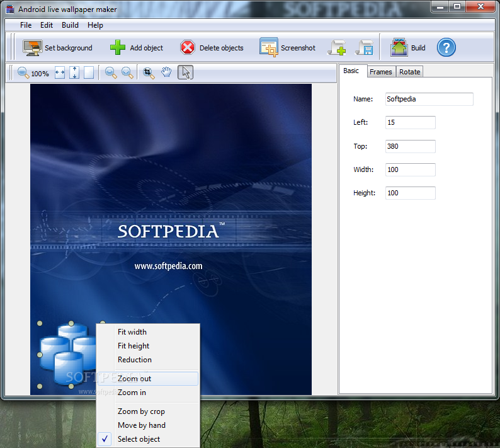Click the Left input field
The image size is (500, 448).
point(411,122)
